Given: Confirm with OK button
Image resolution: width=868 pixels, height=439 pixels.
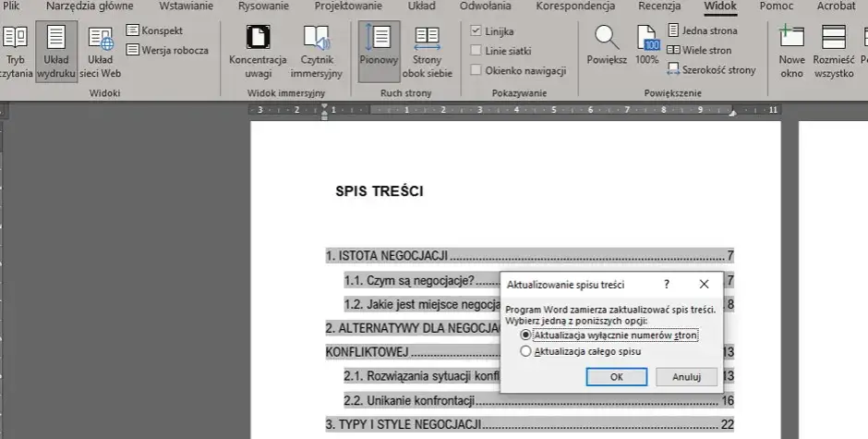Looking at the screenshot, I should click(x=617, y=377).
